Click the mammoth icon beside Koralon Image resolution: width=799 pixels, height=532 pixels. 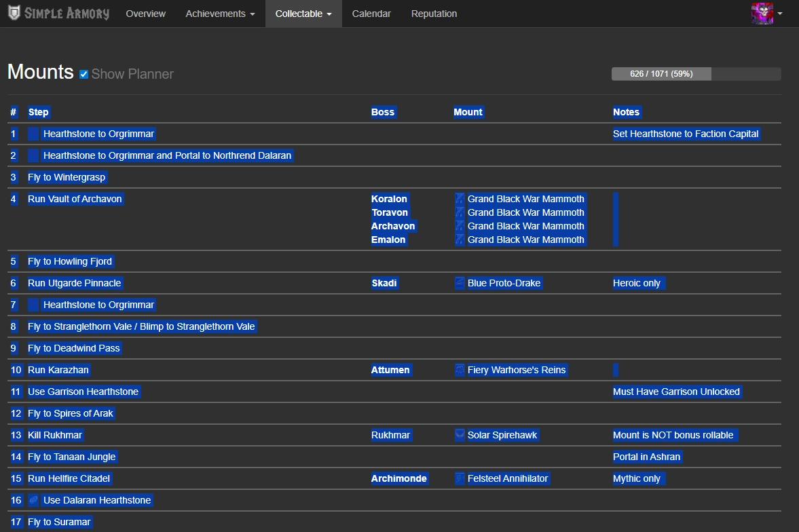point(460,199)
